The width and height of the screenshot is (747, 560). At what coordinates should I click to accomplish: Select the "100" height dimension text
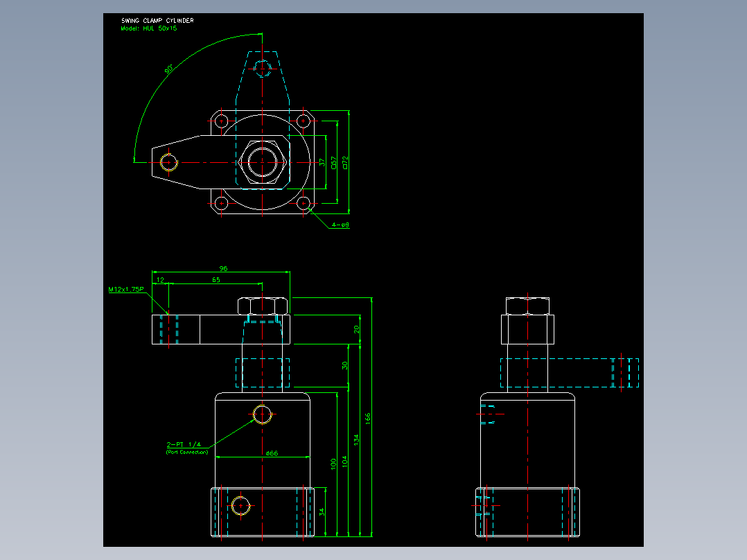pyautogui.click(x=333, y=464)
